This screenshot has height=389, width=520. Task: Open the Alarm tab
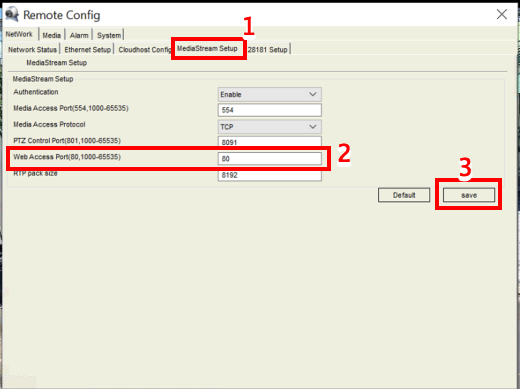pyautogui.click(x=79, y=35)
